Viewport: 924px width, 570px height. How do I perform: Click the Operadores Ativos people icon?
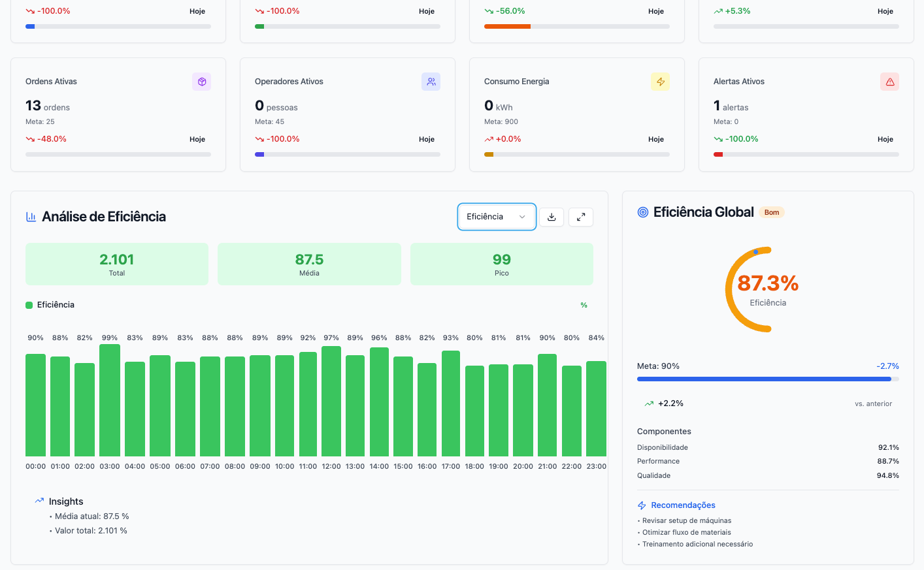tap(431, 82)
